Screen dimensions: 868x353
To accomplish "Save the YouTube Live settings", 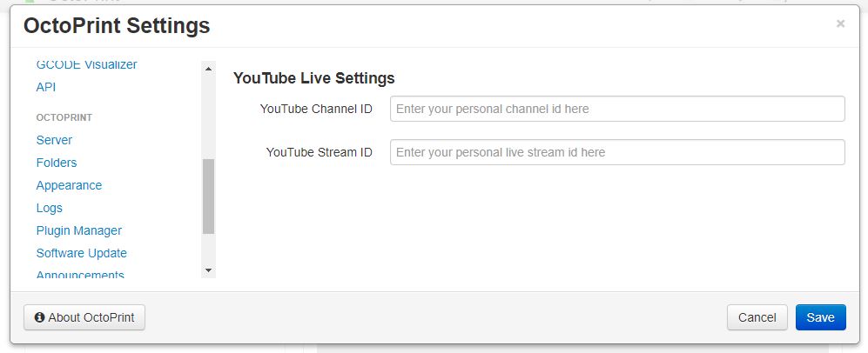I will click(820, 317).
